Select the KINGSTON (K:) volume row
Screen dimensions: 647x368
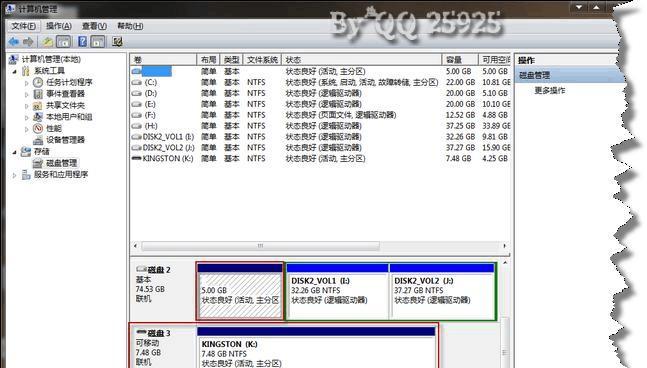(x=321, y=158)
